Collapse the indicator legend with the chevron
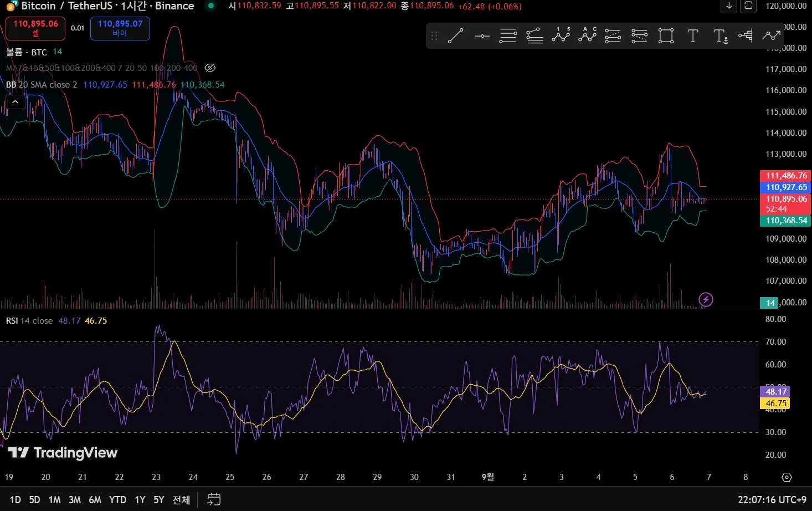 pos(15,102)
